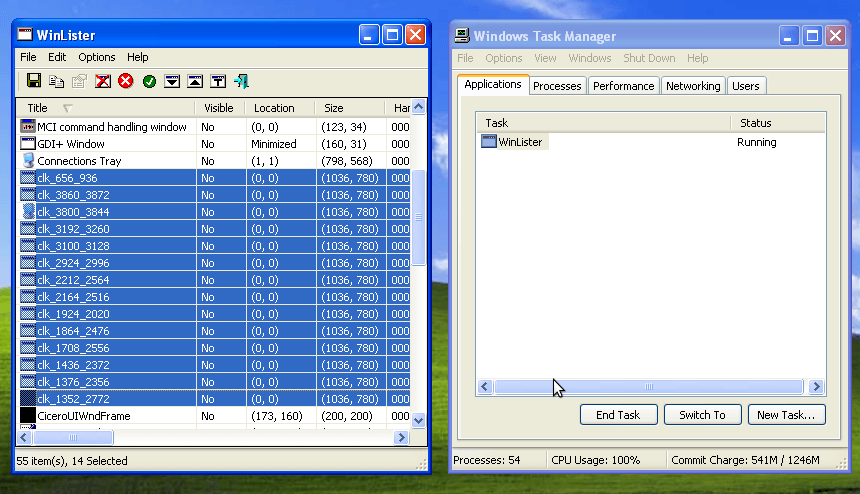Click the Task Manager title bar icon
The height and width of the screenshot is (494, 860).
tap(462, 36)
